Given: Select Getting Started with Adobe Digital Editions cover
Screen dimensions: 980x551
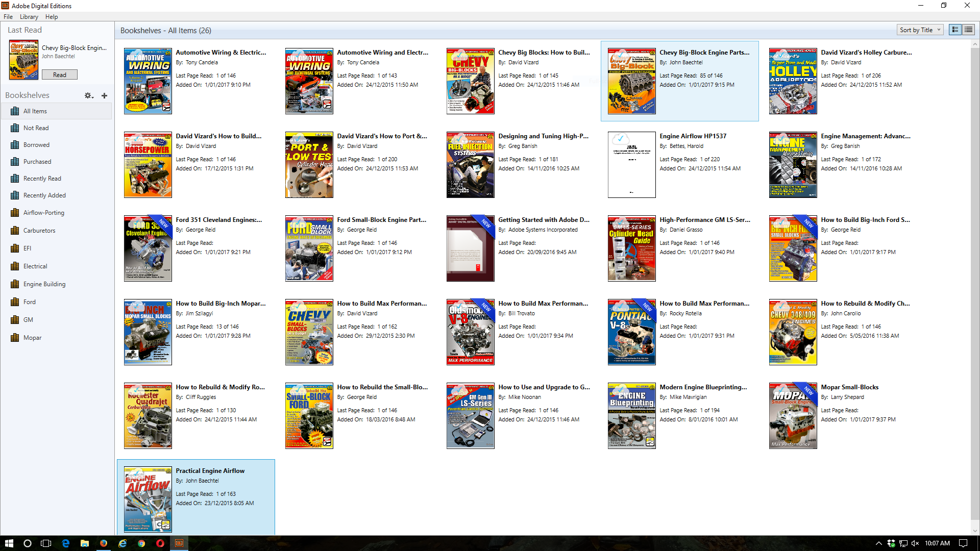Looking at the screenshot, I should [x=471, y=248].
